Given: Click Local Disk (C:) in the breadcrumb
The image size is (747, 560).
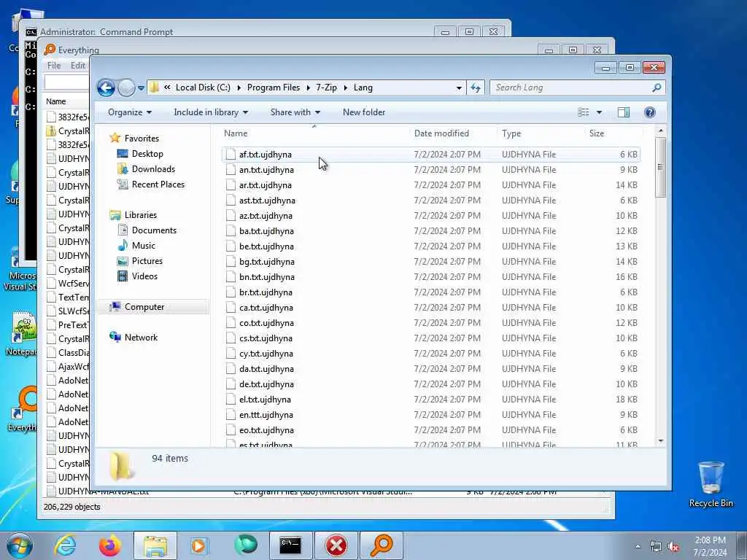Looking at the screenshot, I should [203, 87].
